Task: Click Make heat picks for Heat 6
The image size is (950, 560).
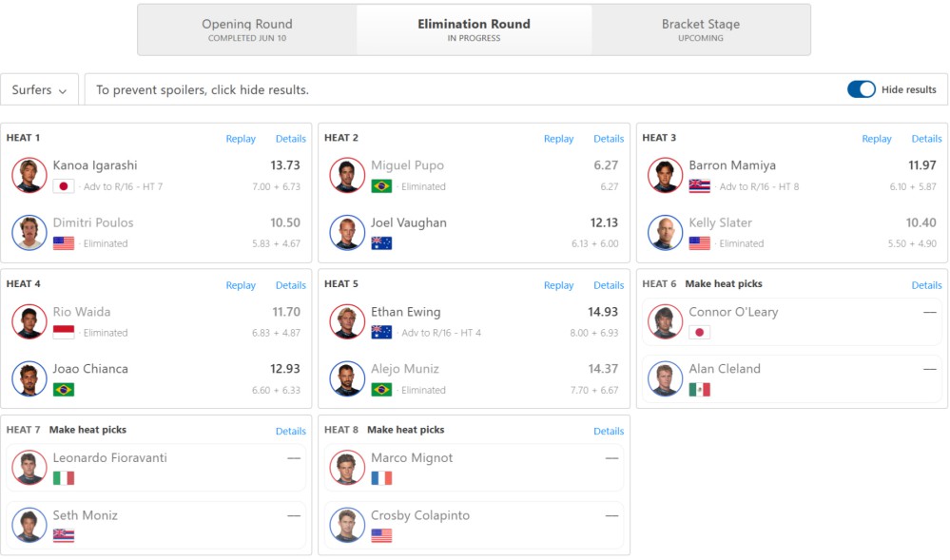Action: [x=724, y=283]
